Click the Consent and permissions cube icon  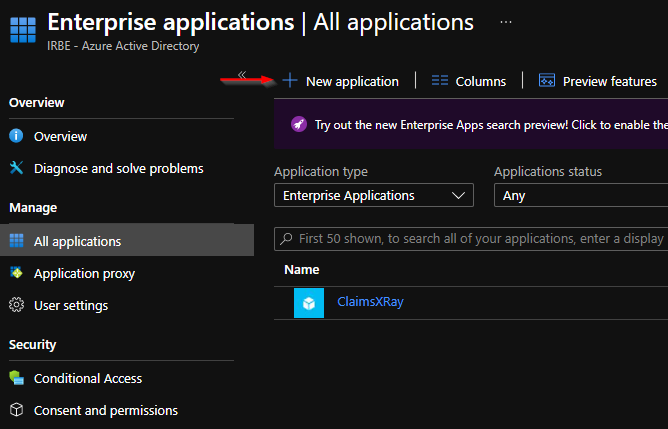click(16, 410)
